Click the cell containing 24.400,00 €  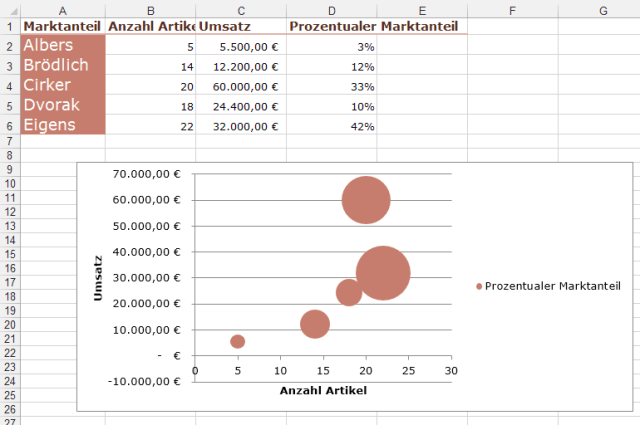click(x=240, y=106)
